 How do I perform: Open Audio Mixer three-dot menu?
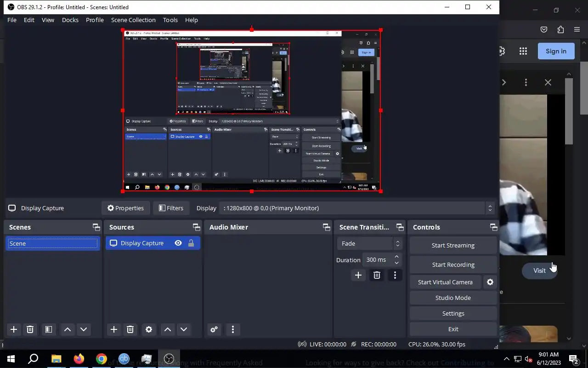[x=233, y=329]
